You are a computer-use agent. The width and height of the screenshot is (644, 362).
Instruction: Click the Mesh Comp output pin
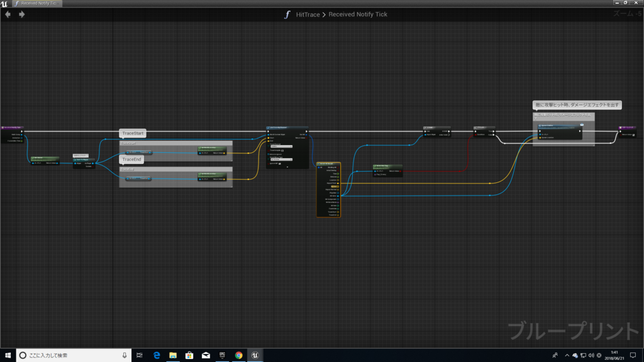[22, 134]
